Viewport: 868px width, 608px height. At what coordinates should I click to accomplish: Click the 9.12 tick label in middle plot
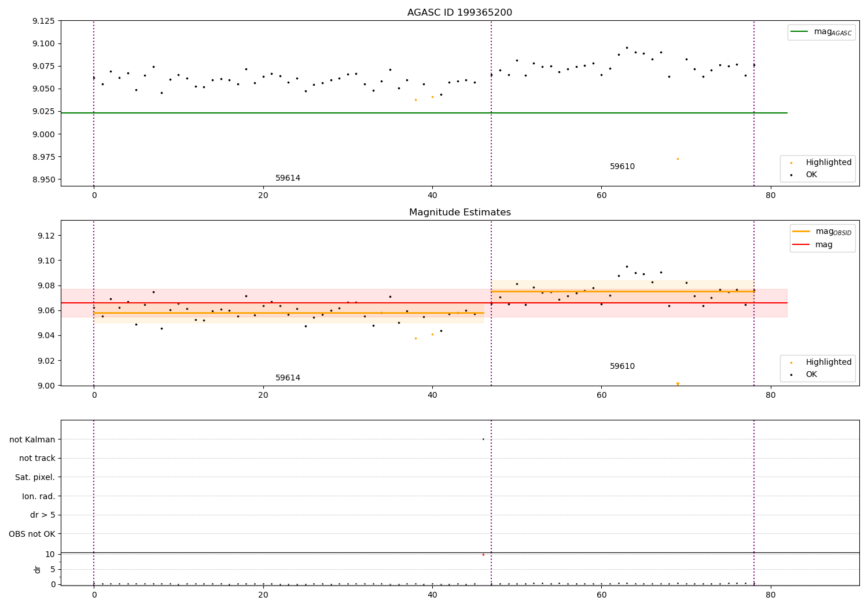46,236
